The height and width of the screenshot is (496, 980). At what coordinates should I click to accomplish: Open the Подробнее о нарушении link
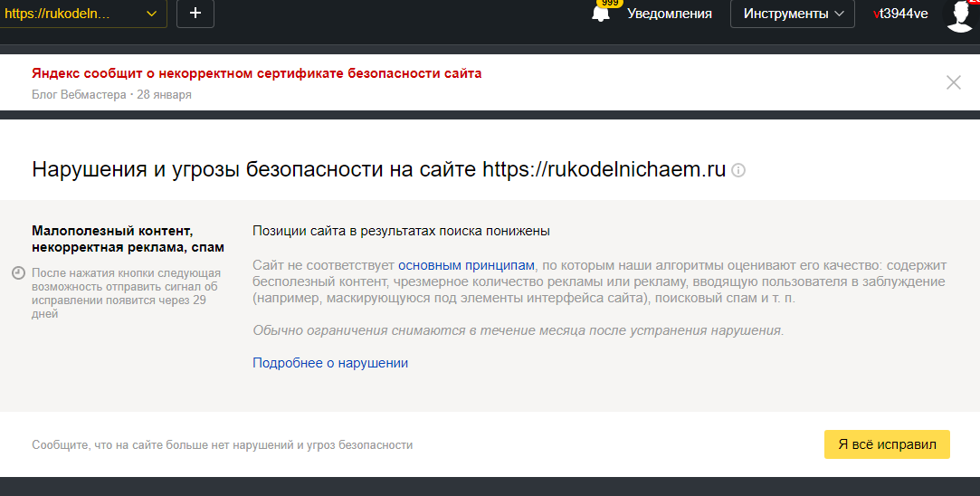(x=330, y=363)
